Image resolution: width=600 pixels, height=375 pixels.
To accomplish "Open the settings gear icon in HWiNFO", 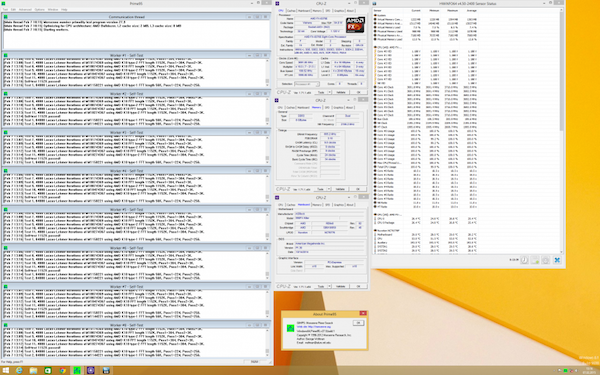I will coord(546,260).
